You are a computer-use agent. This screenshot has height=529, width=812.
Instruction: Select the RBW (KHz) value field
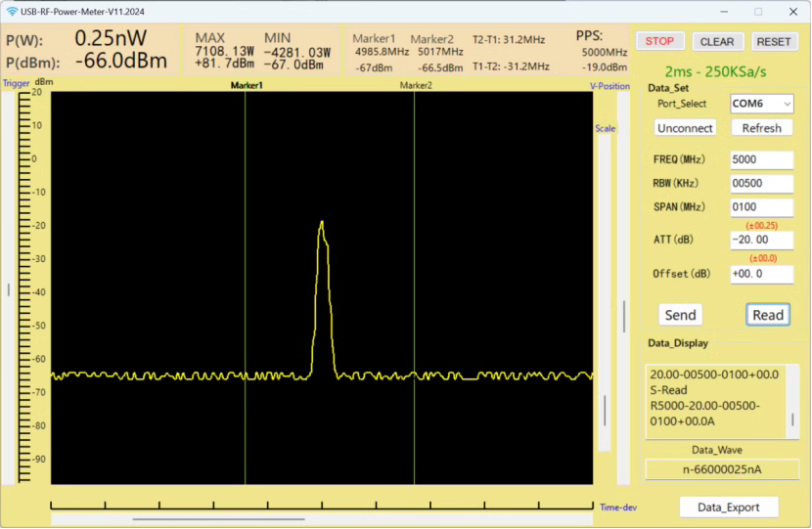pyautogui.click(x=761, y=183)
